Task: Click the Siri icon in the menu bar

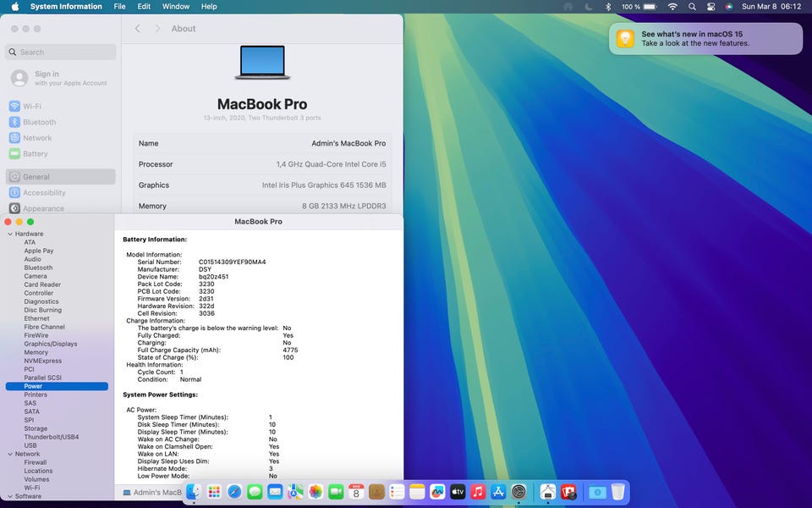Action: point(729,7)
